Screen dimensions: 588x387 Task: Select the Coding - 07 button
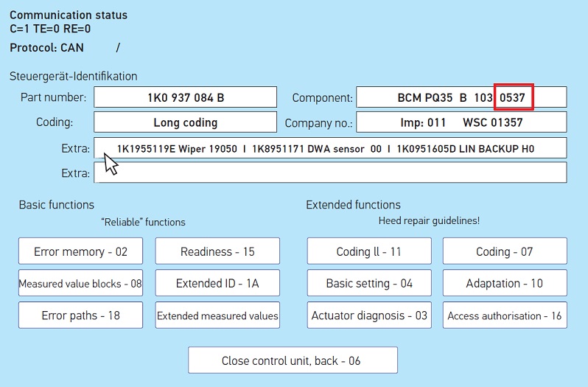tap(504, 251)
